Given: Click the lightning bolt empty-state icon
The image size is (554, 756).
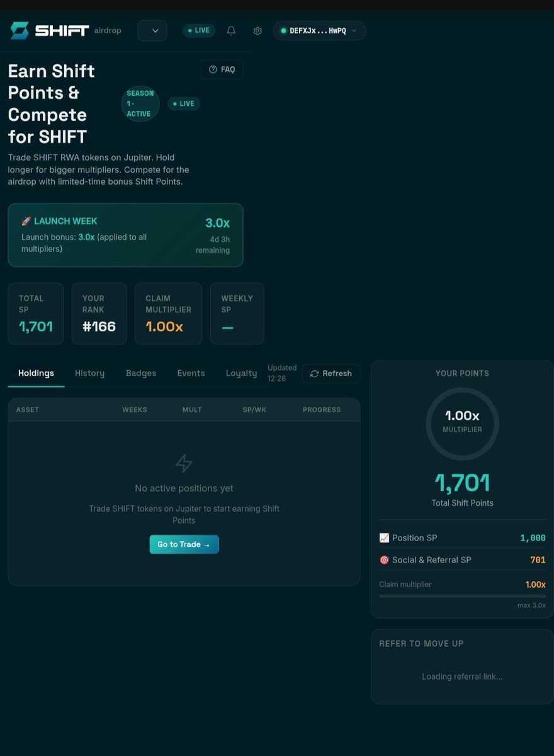Looking at the screenshot, I should pos(184,463).
